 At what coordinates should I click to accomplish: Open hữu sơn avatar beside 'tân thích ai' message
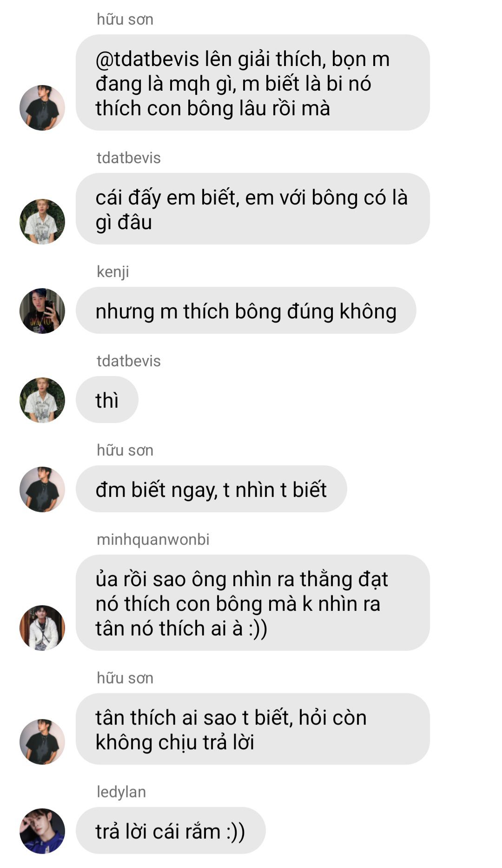pyautogui.click(x=42, y=742)
